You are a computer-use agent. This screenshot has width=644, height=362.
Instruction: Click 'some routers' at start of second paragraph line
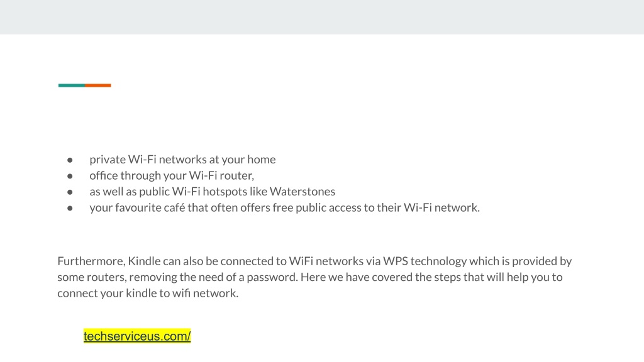[92, 277]
